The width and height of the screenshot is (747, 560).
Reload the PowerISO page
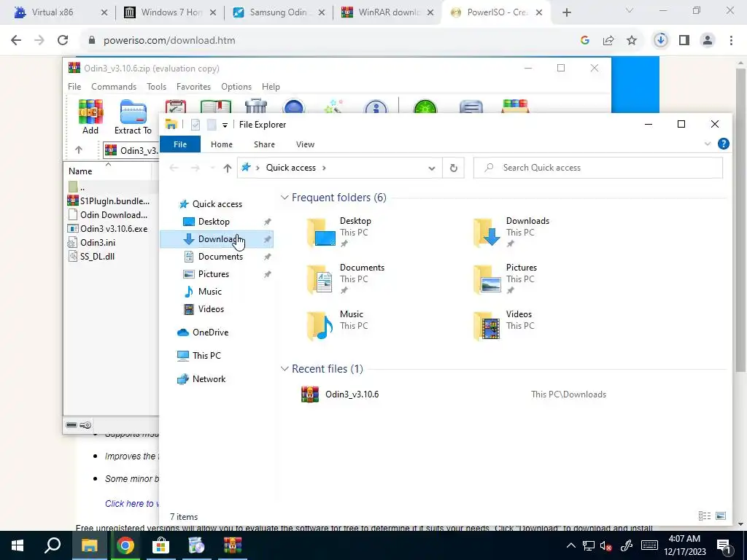(63, 41)
